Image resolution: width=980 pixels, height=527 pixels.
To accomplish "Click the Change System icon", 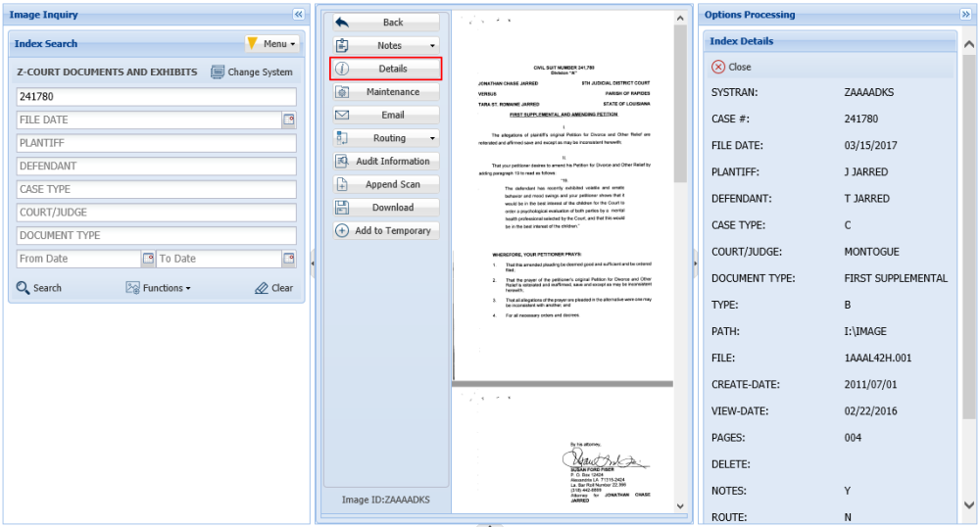I will click(x=217, y=72).
